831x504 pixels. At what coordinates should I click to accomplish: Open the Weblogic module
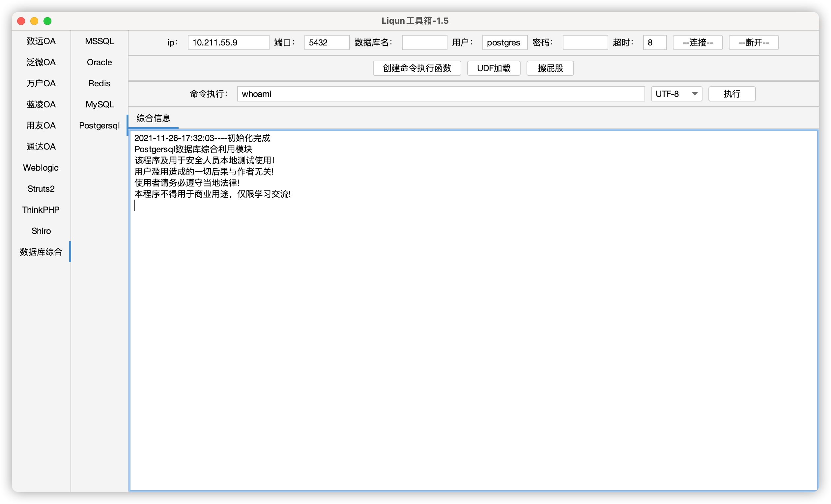[41, 168]
